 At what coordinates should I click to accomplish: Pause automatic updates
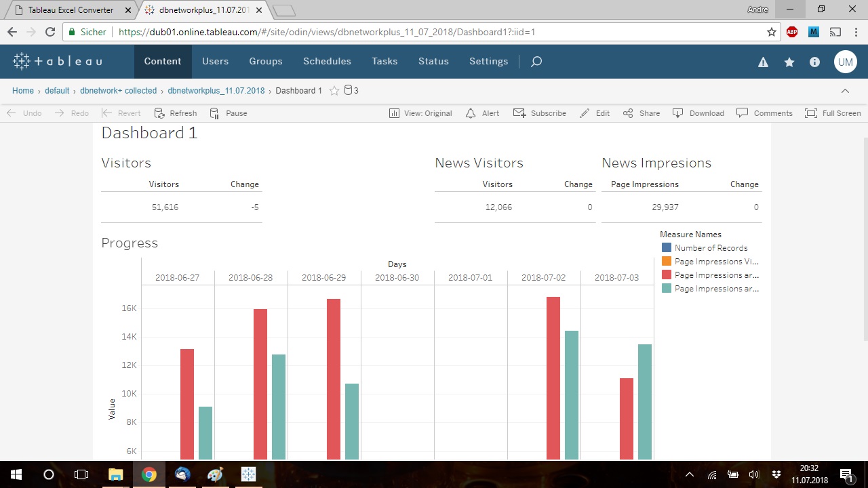(228, 113)
